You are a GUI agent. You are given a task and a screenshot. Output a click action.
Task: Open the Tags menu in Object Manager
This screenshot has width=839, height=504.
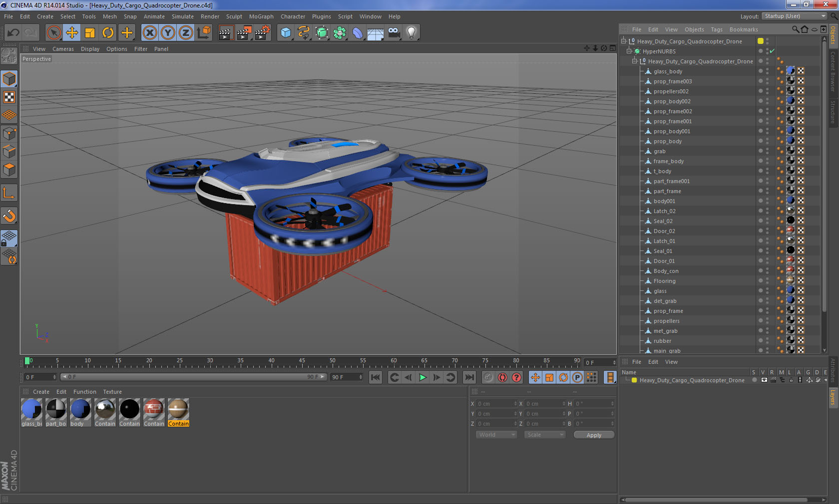(717, 29)
